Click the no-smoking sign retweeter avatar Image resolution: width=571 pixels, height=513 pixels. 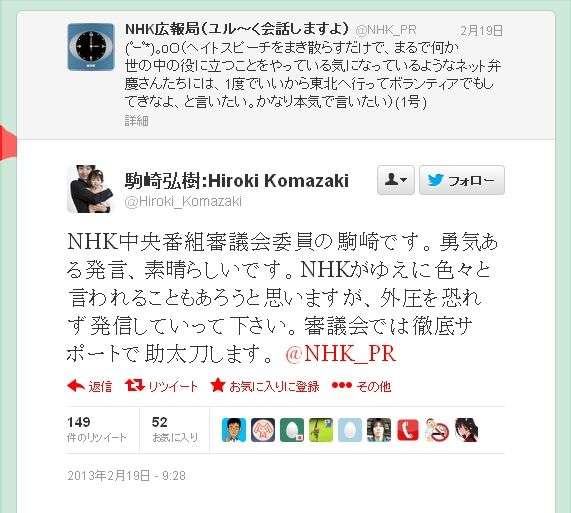tap(437, 430)
